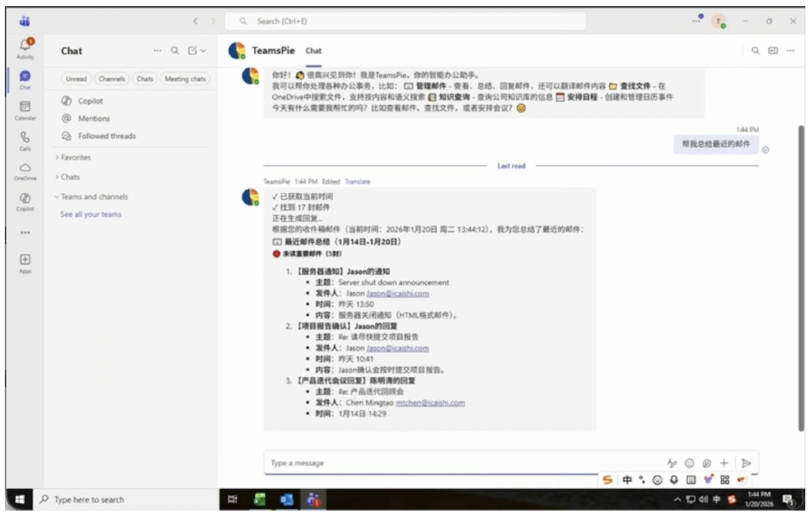812x515 pixels.
Task: Search within chat list magnifier icon
Action: 175,50
